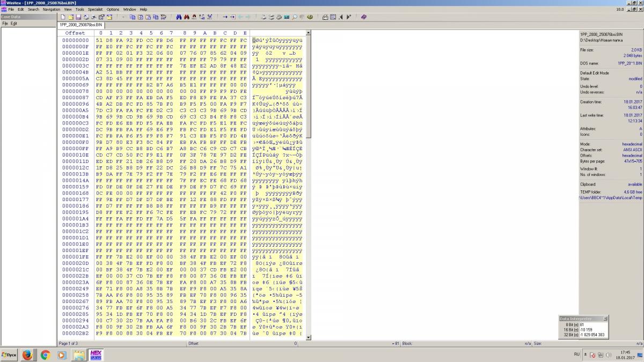Click the Print toolbar icon
Image resolution: width=644 pixels, height=362 pixels.
click(x=86, y=17)
